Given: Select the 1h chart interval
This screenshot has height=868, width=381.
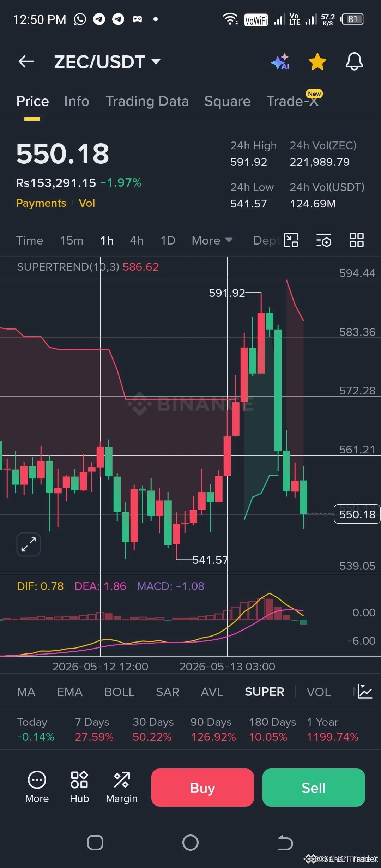Looking at the screenshot, I should coord(107,241).
